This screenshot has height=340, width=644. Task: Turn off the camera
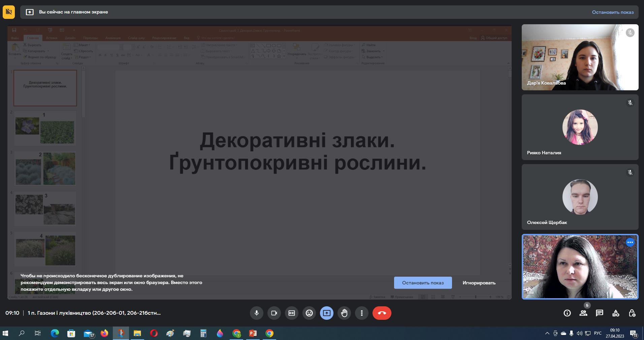pos(274,313)
